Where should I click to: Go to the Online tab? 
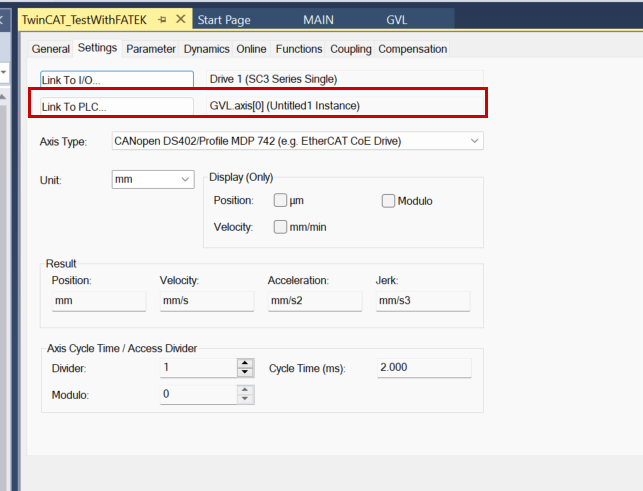pyautogui.click(x=251, y=49)
